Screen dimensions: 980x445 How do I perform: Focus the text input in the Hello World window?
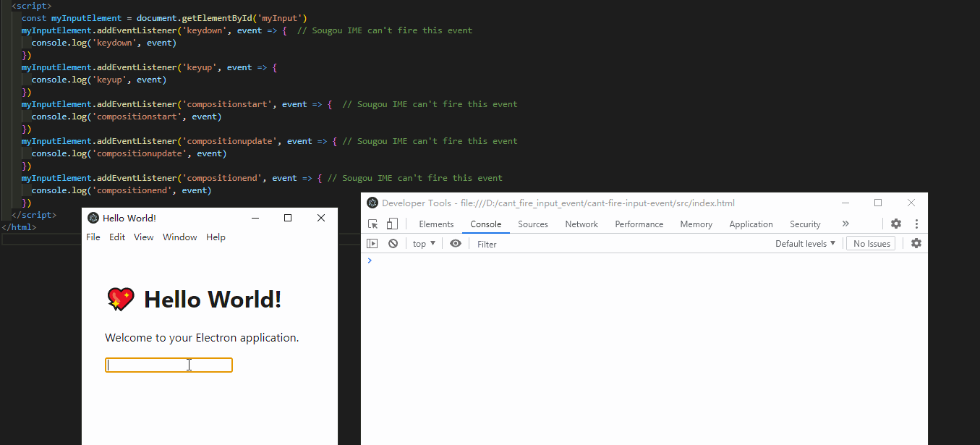tap(169, 365)
